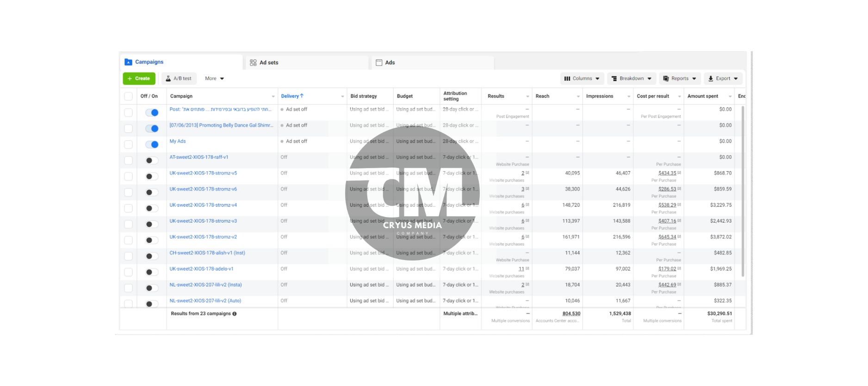Click the underlined $538.29 cost per result
Screen dimensions: 868x386
pos(667,205)
